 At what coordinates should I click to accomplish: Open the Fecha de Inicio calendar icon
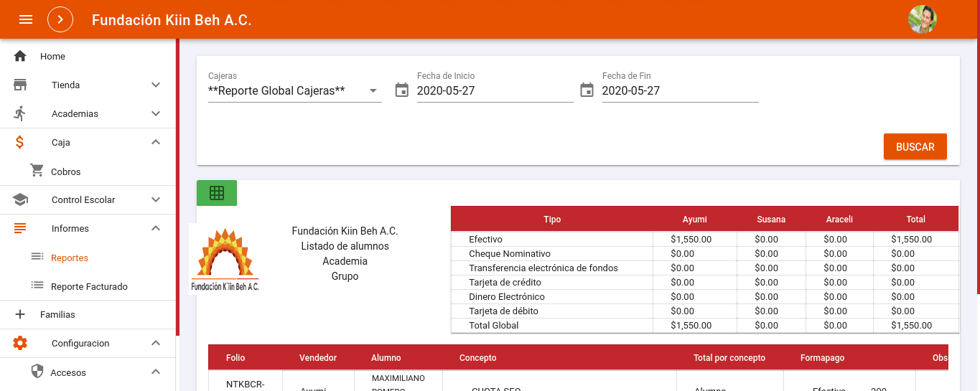(402, 90)
